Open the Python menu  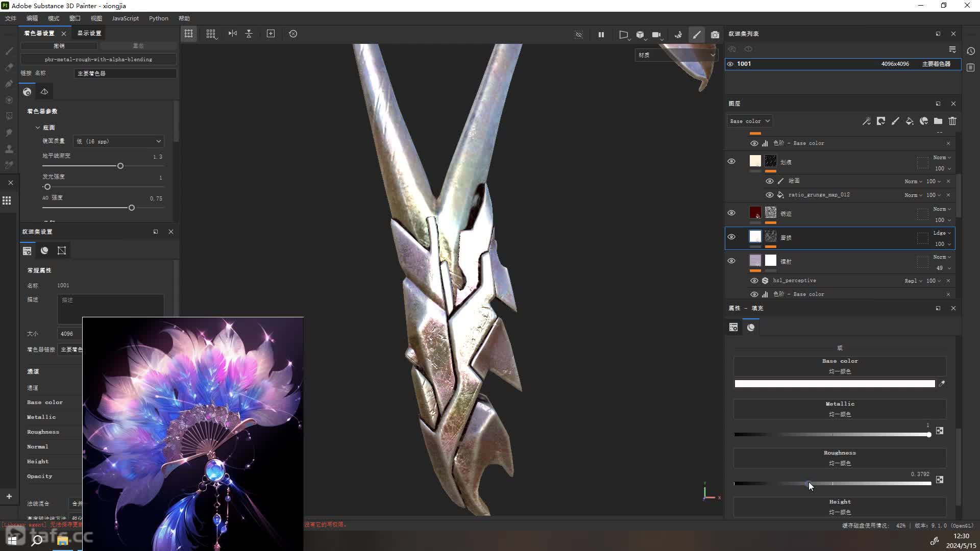point(159,18)
